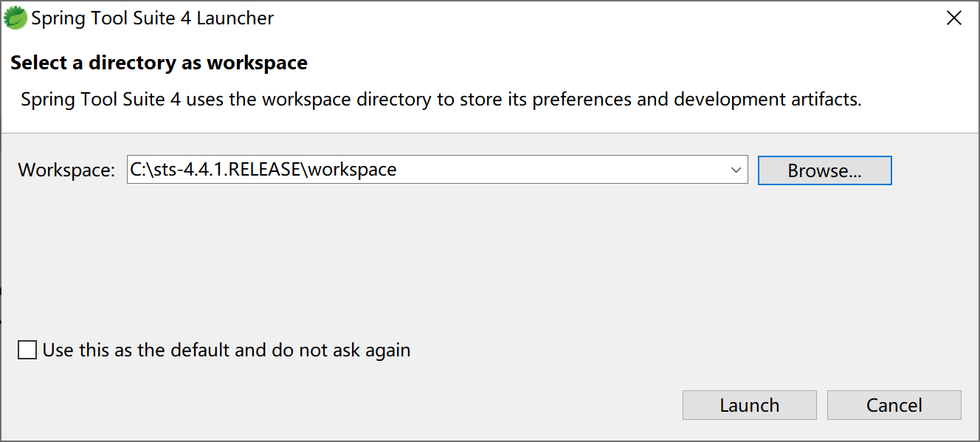The height and width of the screenshot is (442, 980).
Task: Click empty space right of the path text
Action: [x=561, y=170]
